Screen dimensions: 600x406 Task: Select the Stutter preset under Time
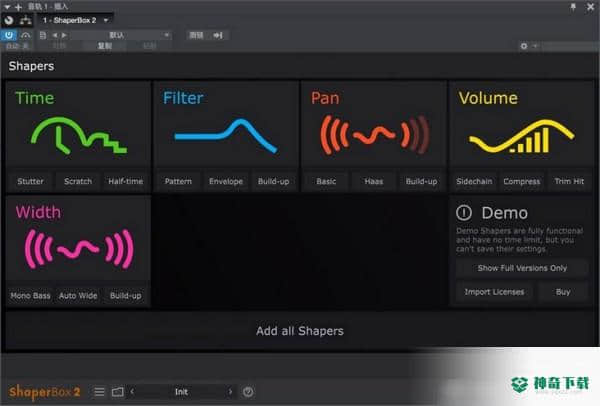coord(30,181)
